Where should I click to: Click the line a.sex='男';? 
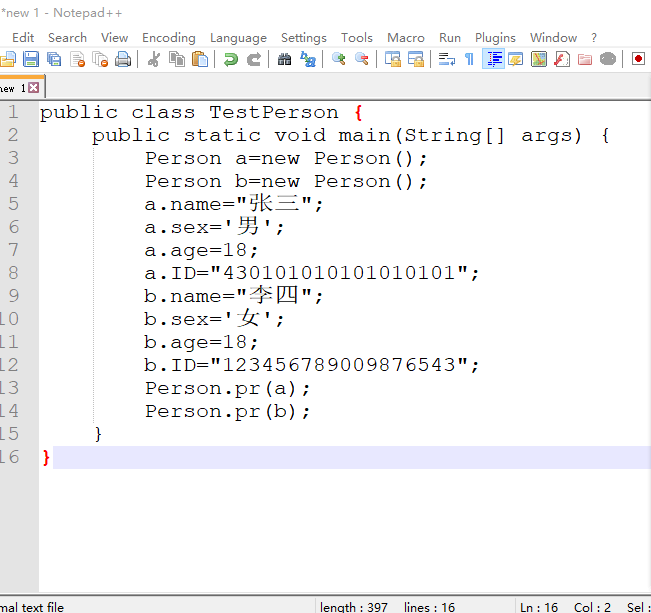click(214, 227)
